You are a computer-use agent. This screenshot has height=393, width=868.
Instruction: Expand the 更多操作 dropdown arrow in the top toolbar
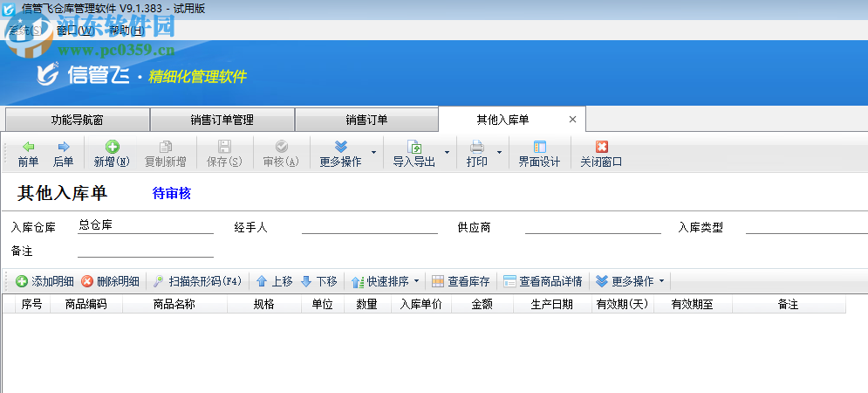(x=373, y=153)
